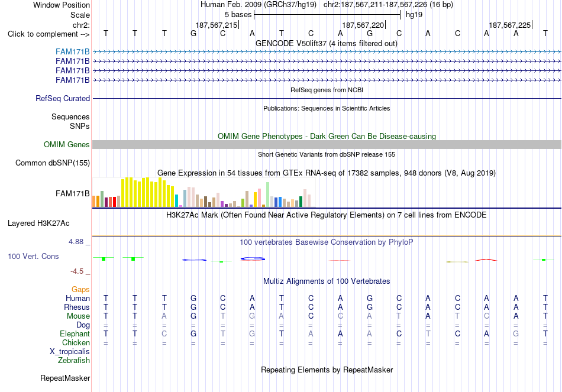Click the tall light-green bar in GTEx chart

267,195
